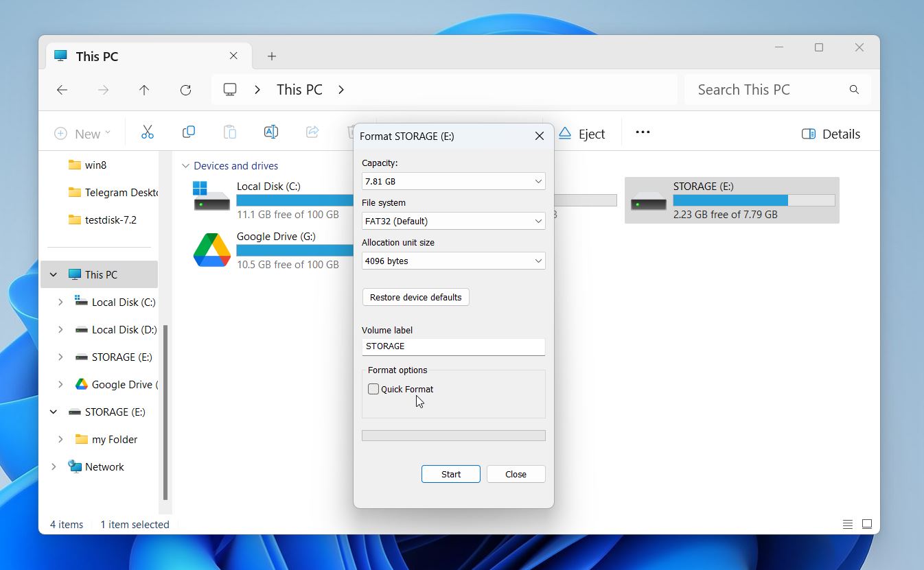The height and width of the screenshot is (570, 924).
Task: Select the Google Drive (G:) tile
Action: click(x=272, y=250)
